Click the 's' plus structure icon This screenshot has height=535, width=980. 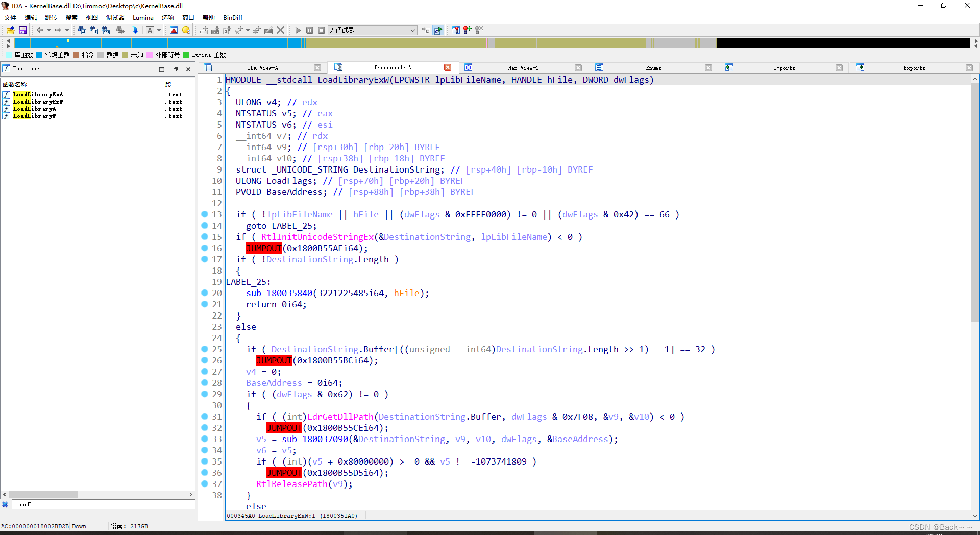pyautogui.click(x=239, y=30)
